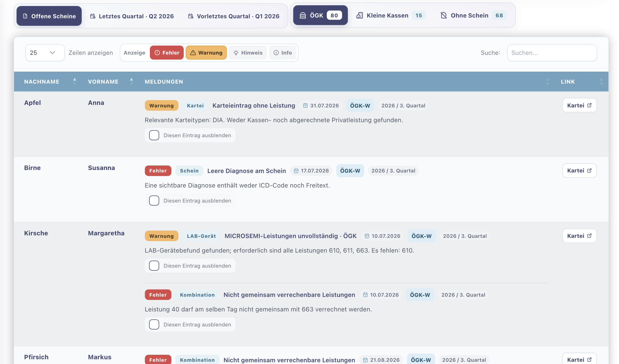The height and width of the screenshot is (364, 619).
Task: Click the info circle icon in Info filter
Action: (276, 53)
